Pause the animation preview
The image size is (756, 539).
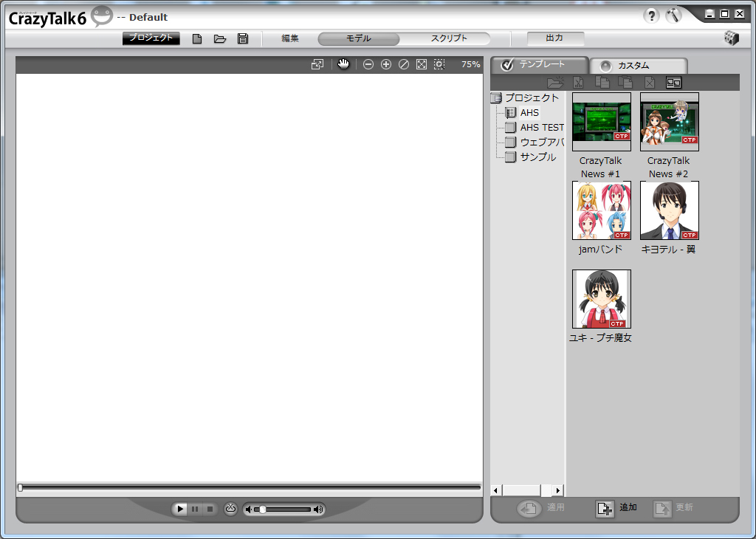[x=195, y=509]
